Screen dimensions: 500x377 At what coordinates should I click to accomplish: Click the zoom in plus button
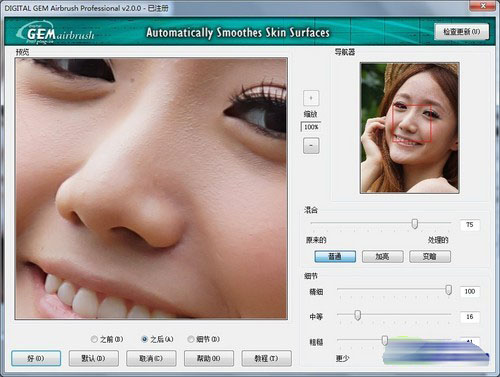[311, 98]
